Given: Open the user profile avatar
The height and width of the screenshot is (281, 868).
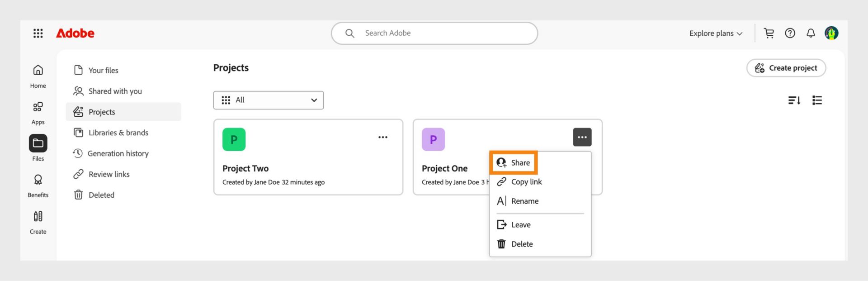Looking at the screenshot, I should coord(831,33).
